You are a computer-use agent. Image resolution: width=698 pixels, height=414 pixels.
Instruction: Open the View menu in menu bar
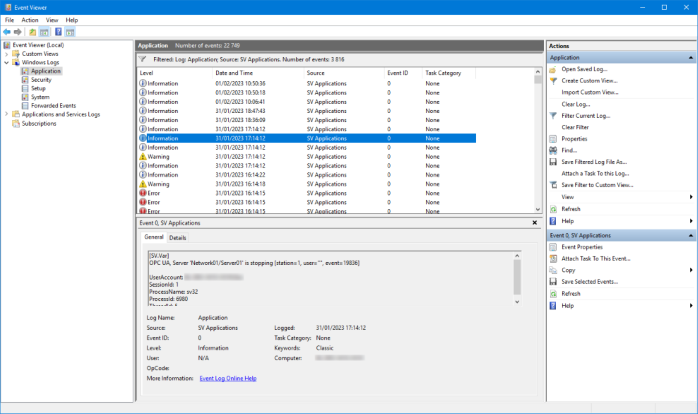50,20
